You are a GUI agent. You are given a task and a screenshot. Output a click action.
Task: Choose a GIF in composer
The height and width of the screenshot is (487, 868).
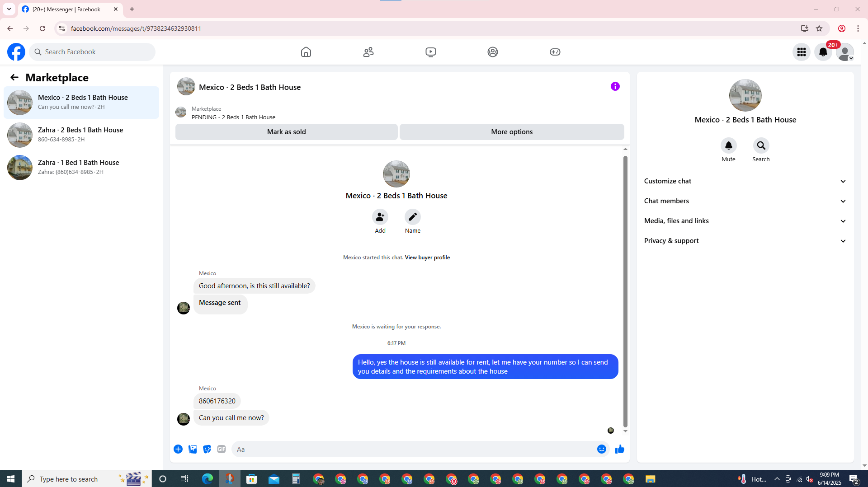pos(222,449)
